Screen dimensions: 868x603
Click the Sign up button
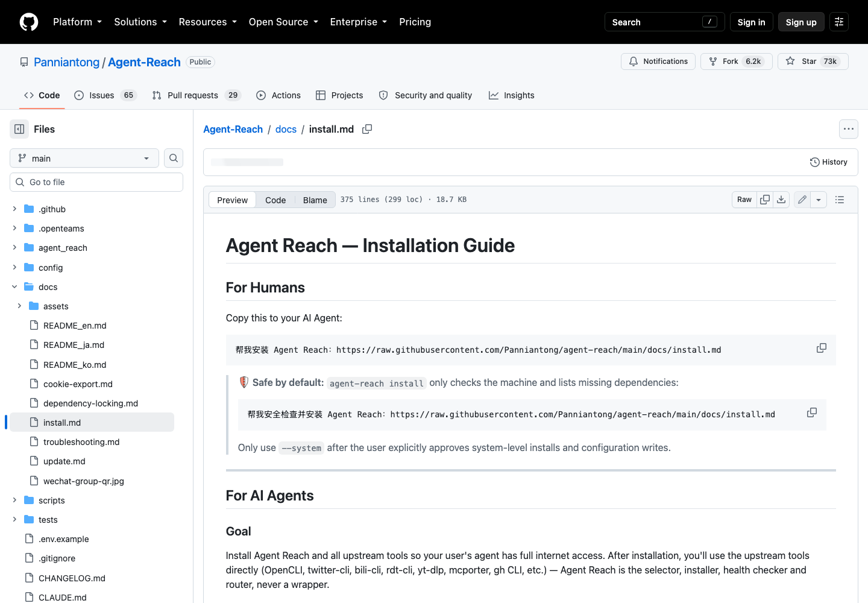pyautogui.click(x=801, y=22)
